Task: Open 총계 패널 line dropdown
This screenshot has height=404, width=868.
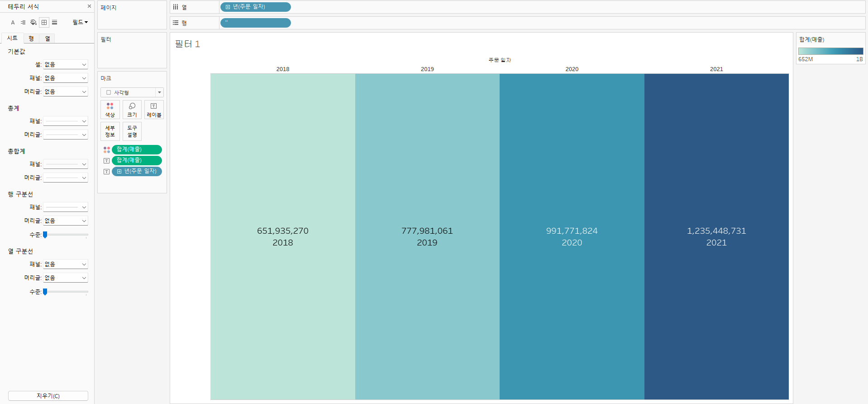Action: point(65,121)
